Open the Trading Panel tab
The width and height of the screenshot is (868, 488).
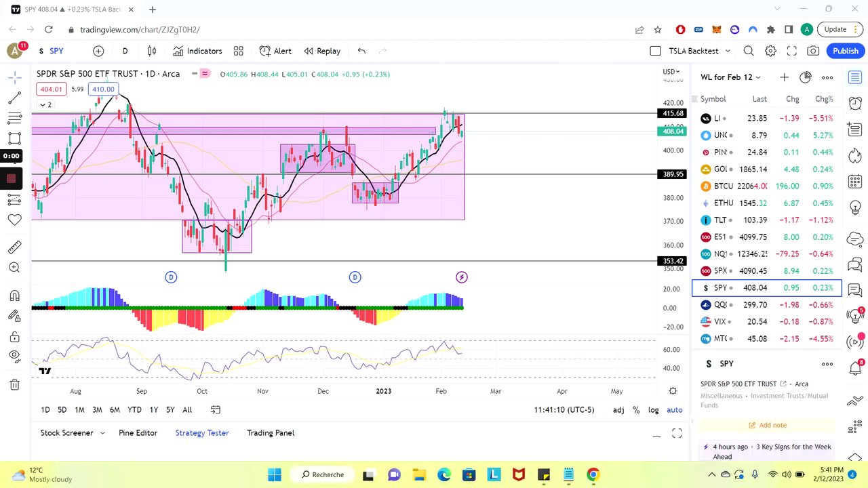click(271, 432)
